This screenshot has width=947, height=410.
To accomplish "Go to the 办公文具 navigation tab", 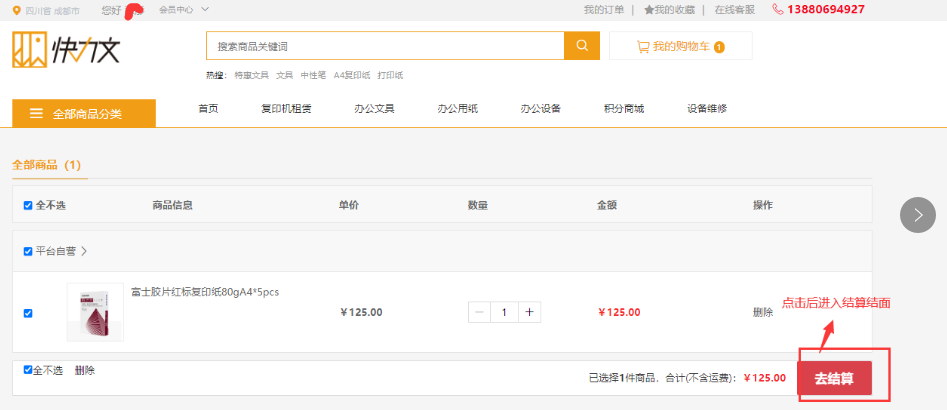I will (x=374, y=109).
